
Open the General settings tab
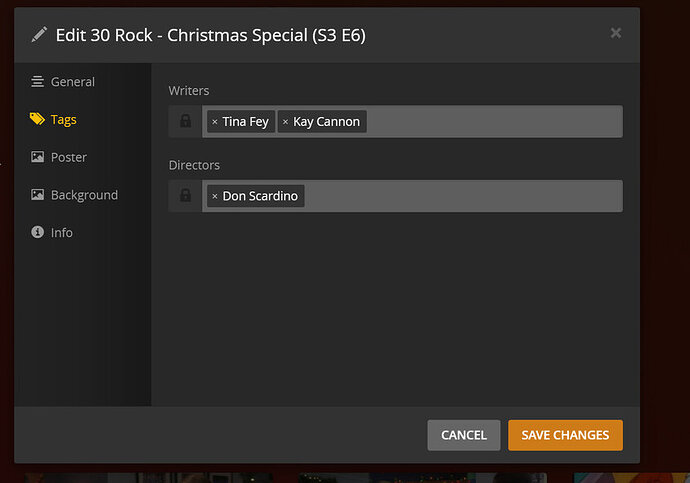[x=73, y=82]
